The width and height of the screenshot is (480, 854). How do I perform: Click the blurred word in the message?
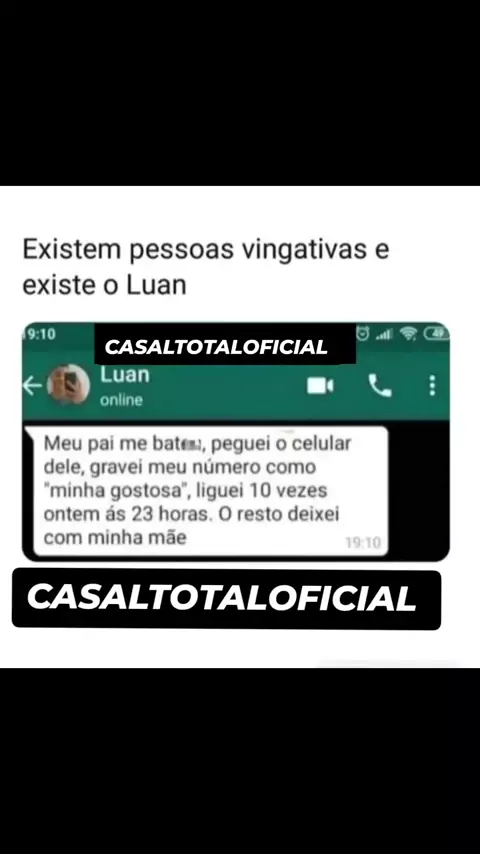[192, 445]
